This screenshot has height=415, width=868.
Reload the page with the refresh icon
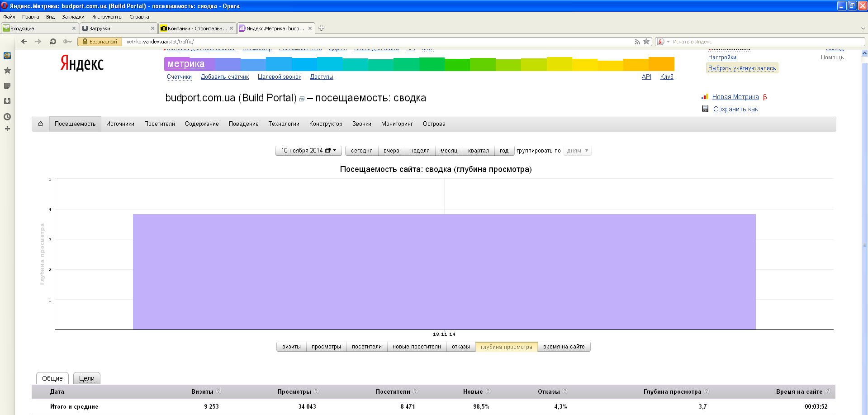tap(53, 41)
